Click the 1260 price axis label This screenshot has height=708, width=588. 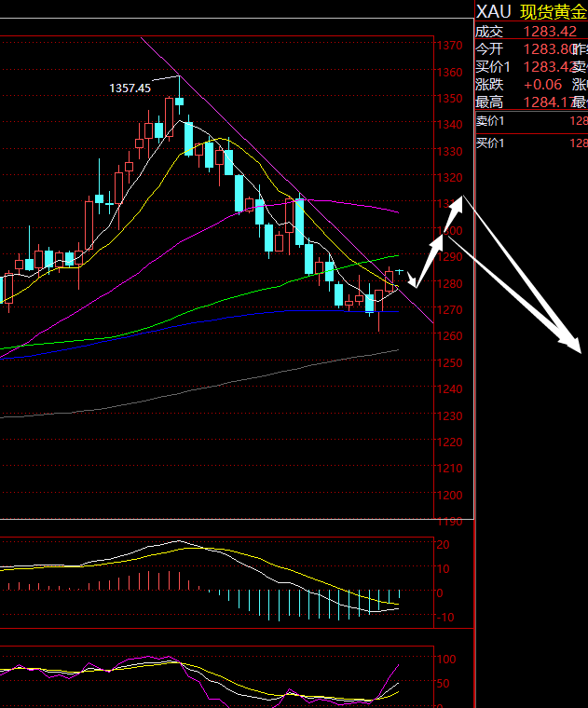pos(450,336)
